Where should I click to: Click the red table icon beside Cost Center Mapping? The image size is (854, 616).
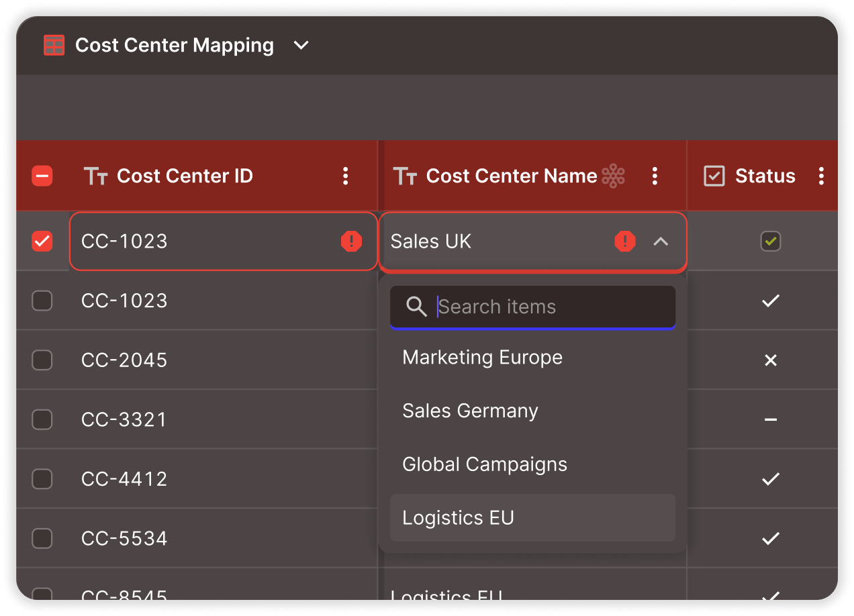54,46
